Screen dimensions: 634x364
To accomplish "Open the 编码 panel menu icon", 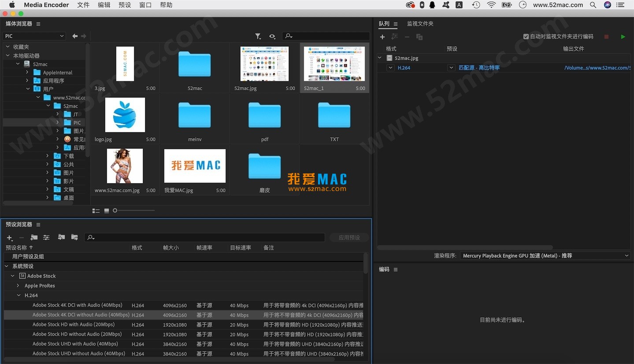I will [x=396, y=269].
